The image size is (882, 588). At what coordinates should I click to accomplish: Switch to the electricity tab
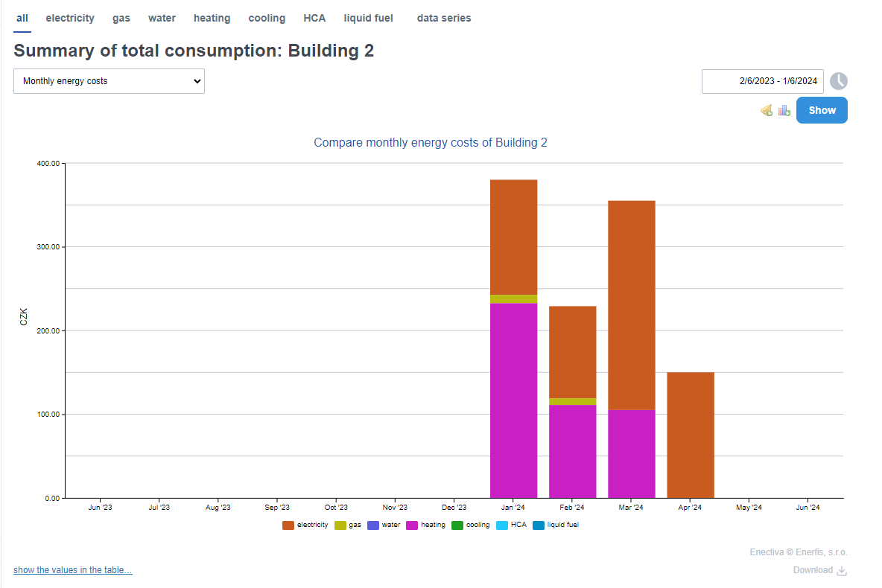click(x=70, y=18)
